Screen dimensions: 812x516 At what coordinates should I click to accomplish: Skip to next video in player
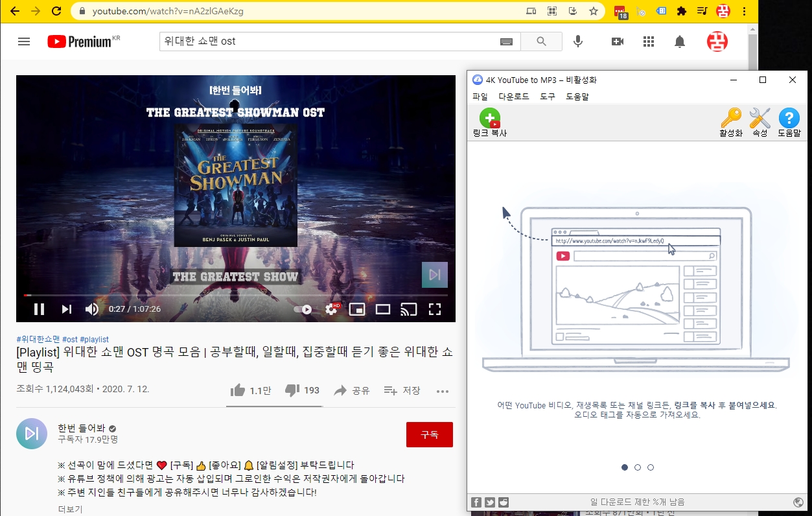tap(67, 309)
